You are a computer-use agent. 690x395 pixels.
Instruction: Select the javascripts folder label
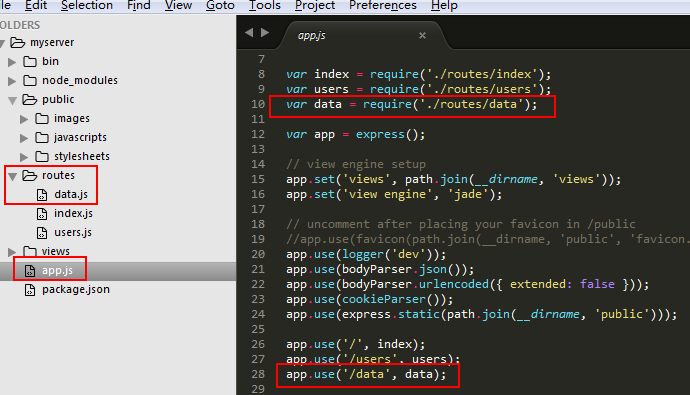[x=80, y=137]
